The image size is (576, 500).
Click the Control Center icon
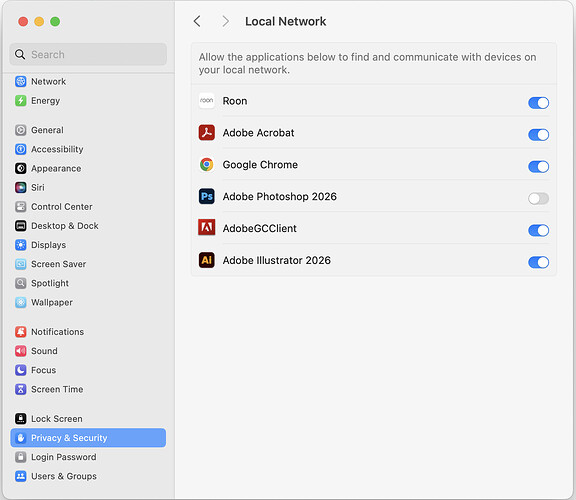coord(21,206)
